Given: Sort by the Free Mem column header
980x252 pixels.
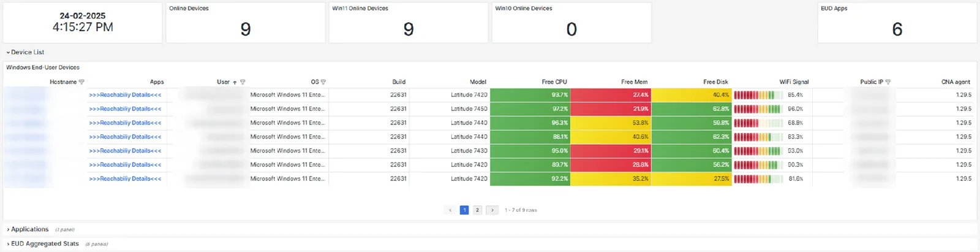Looking at the screenshot, I should tap(635, 82).
